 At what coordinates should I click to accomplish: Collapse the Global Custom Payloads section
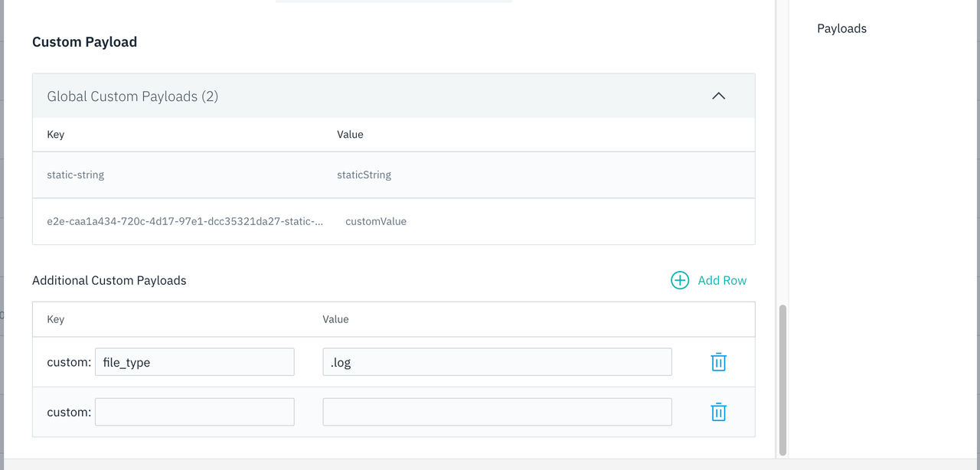718,96
